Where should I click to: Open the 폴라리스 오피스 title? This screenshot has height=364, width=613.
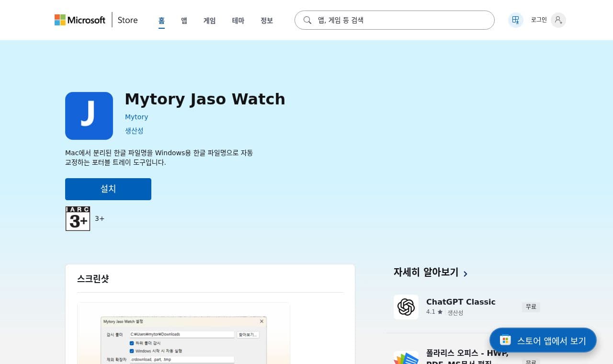467,357
